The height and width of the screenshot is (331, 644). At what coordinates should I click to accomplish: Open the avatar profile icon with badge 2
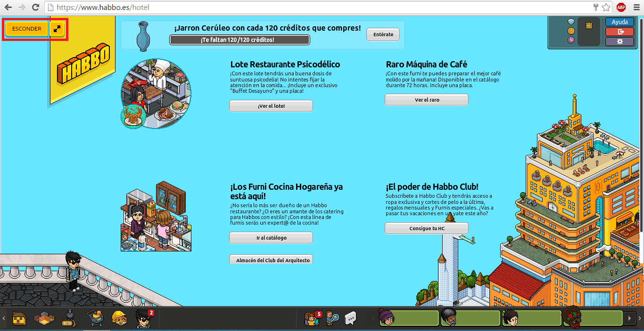(143, 319)
